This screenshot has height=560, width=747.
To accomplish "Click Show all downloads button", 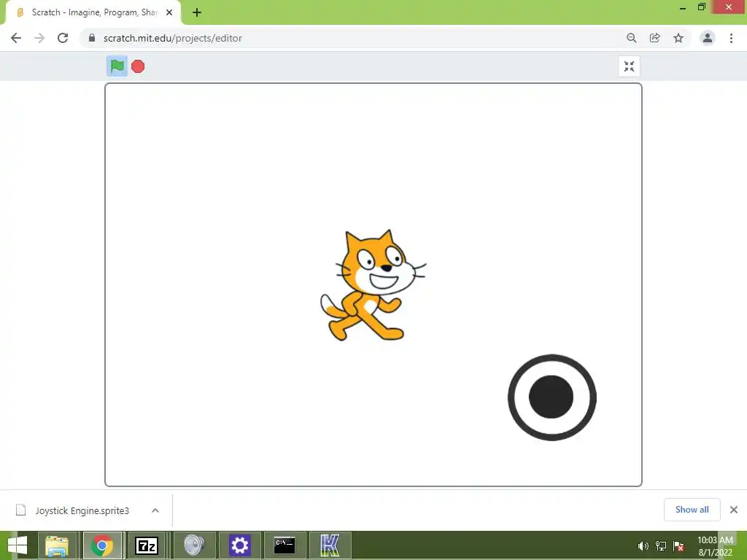I will (x=692, y=510).
